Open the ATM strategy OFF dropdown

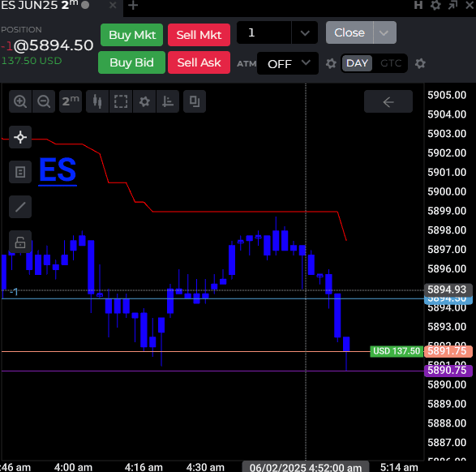point(288,63)
